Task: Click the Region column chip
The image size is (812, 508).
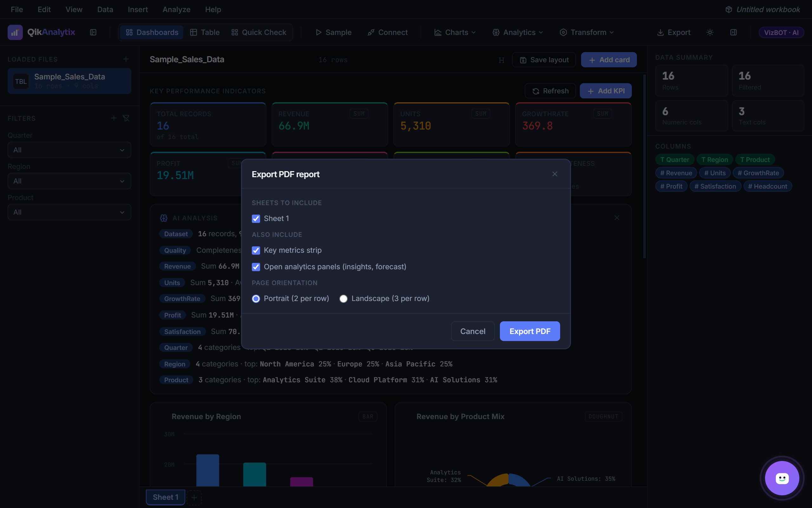Action: click(715, 160)
